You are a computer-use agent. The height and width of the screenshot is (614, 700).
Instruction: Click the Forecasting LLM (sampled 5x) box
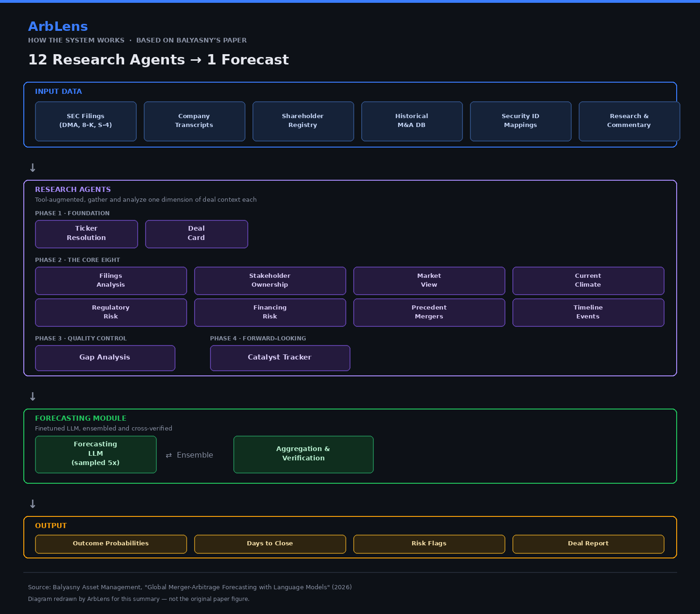pos(96,454)
